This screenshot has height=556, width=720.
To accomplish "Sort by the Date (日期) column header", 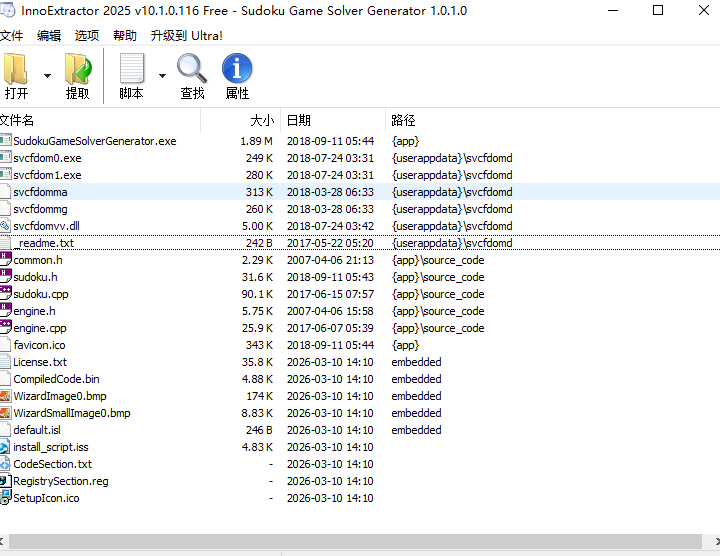I will (299, 120).
